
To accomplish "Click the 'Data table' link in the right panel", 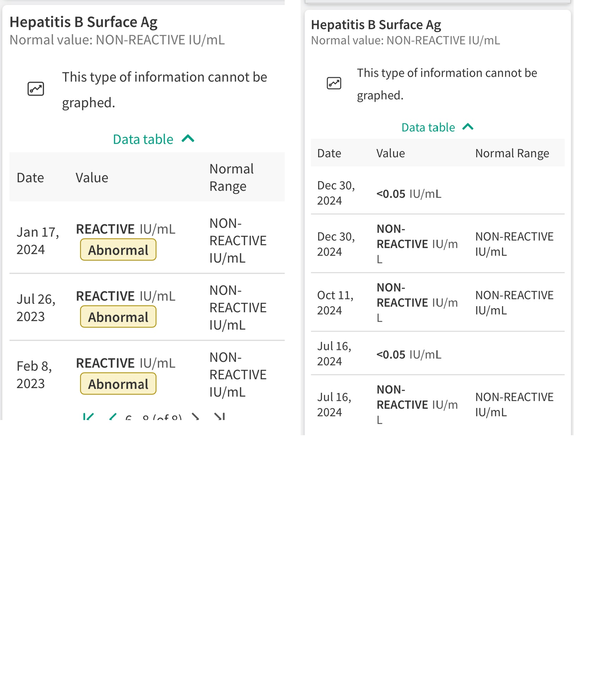I will coord(428,127).
